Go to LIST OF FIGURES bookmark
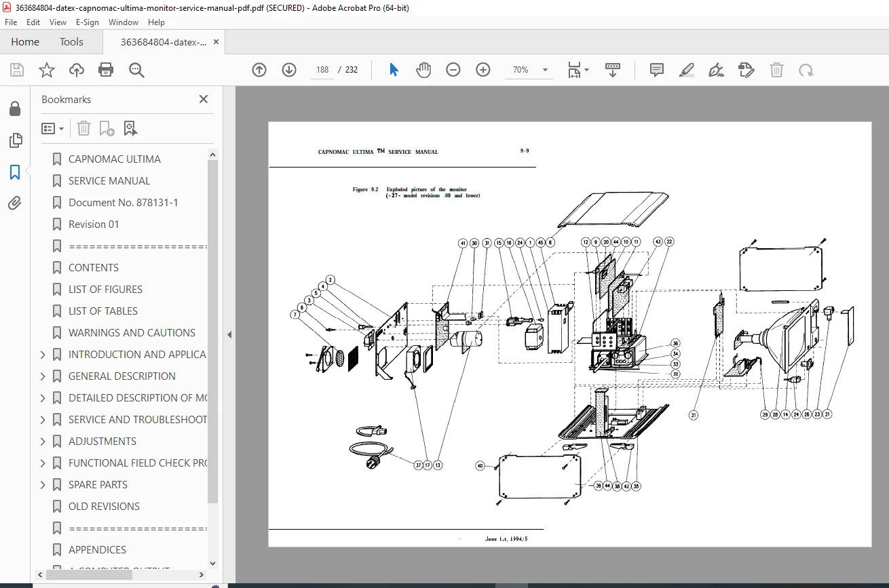This screenshot has height=588, width=889. [x=105, y=290]
